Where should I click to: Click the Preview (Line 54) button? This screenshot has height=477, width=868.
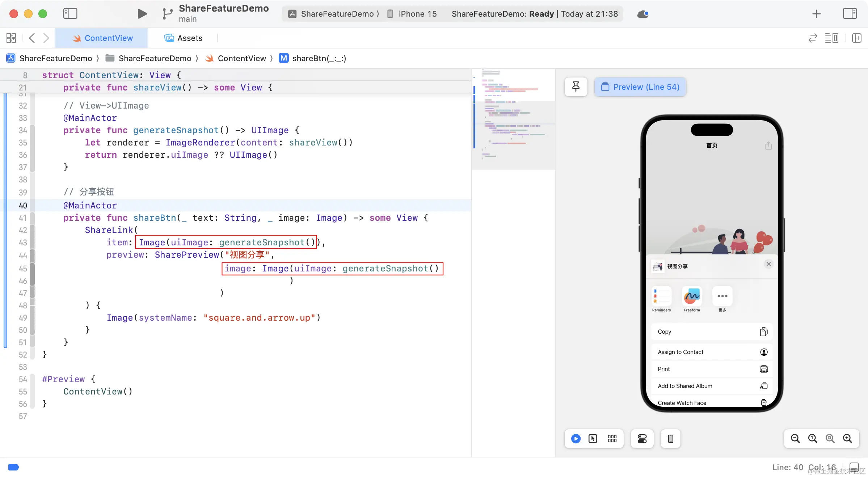click(640, 87)
